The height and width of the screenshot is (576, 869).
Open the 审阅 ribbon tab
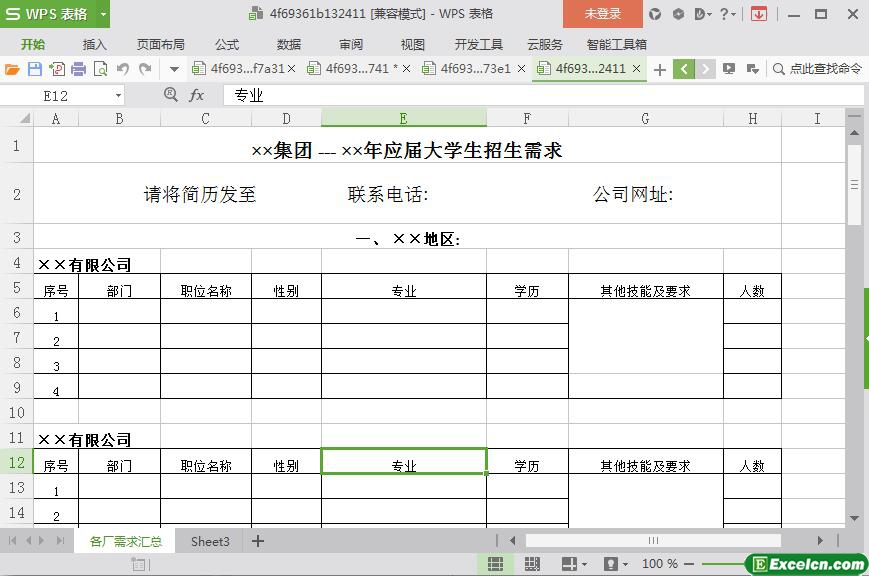point(351,44)
